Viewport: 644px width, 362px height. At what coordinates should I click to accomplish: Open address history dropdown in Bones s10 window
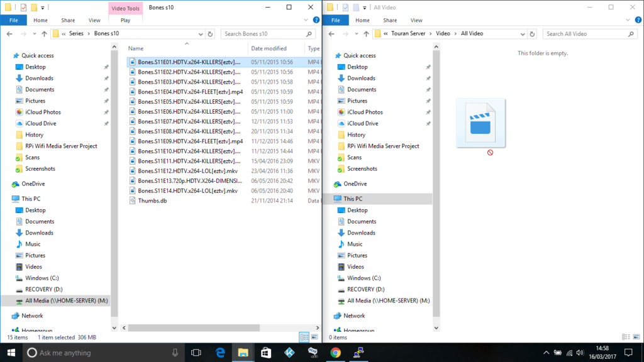pos(201,34)
